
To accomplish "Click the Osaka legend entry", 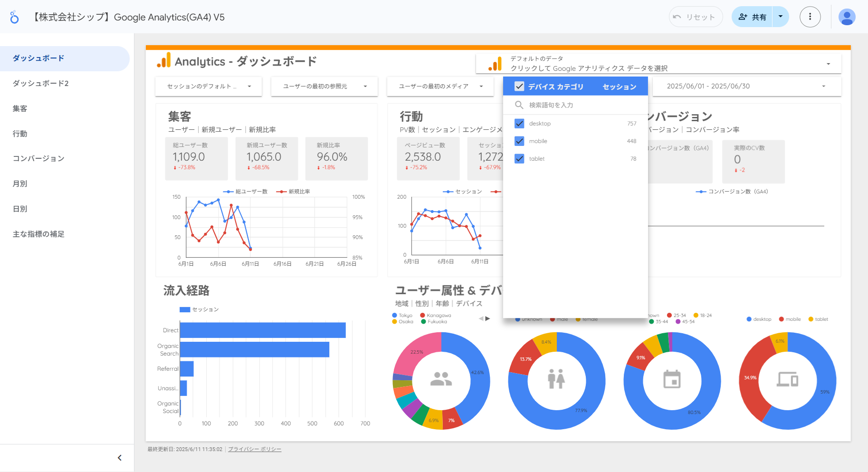I will [402, 321].
